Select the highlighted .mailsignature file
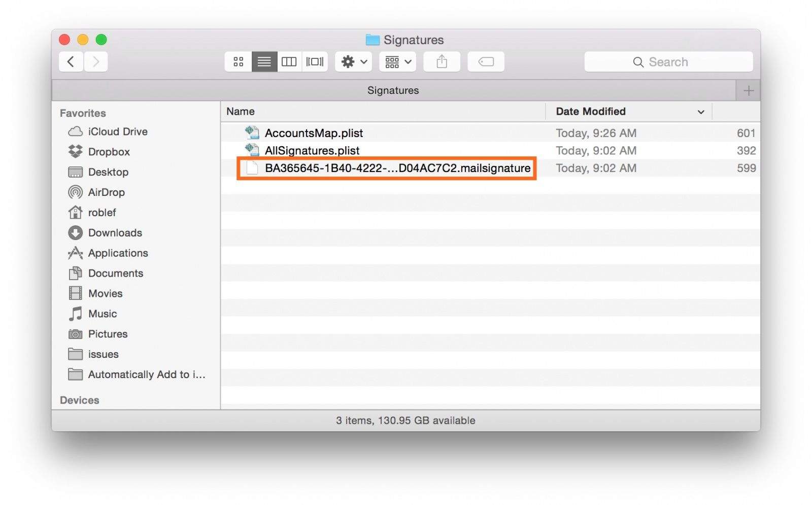This screenshot has height=505, width=812. click(x=397, y=169)
